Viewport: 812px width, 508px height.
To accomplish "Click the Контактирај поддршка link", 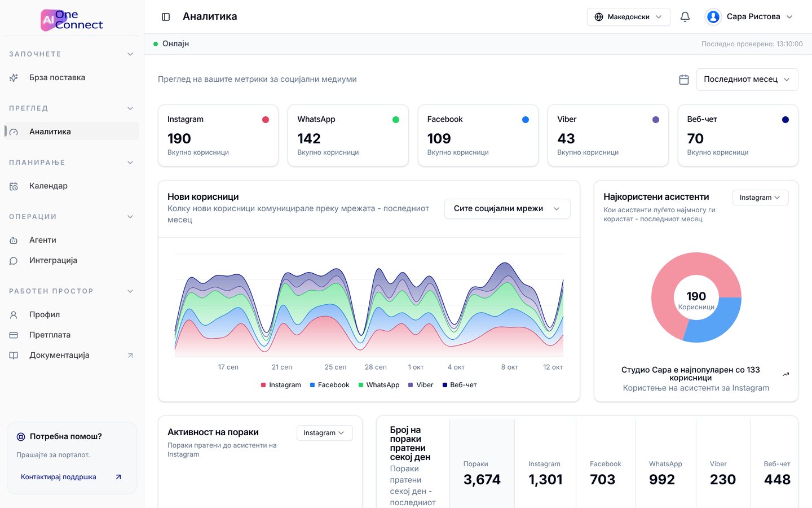I will 71,477.
